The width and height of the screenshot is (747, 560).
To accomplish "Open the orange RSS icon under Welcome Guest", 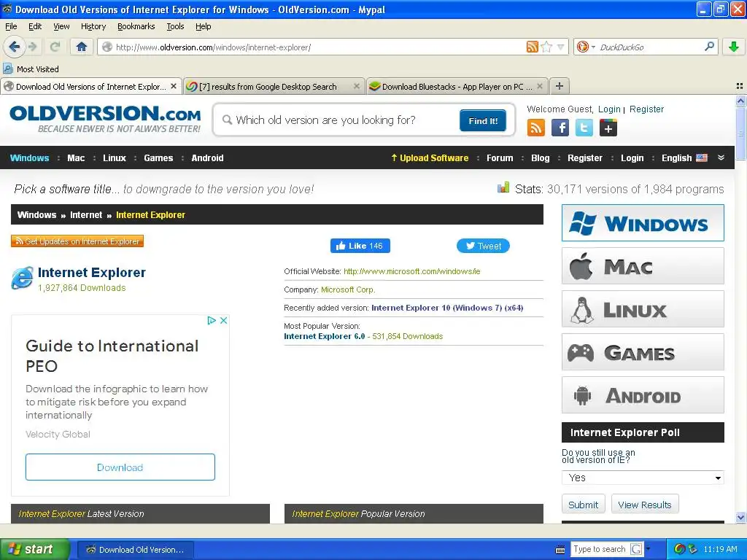I will [x=536, y=128].
